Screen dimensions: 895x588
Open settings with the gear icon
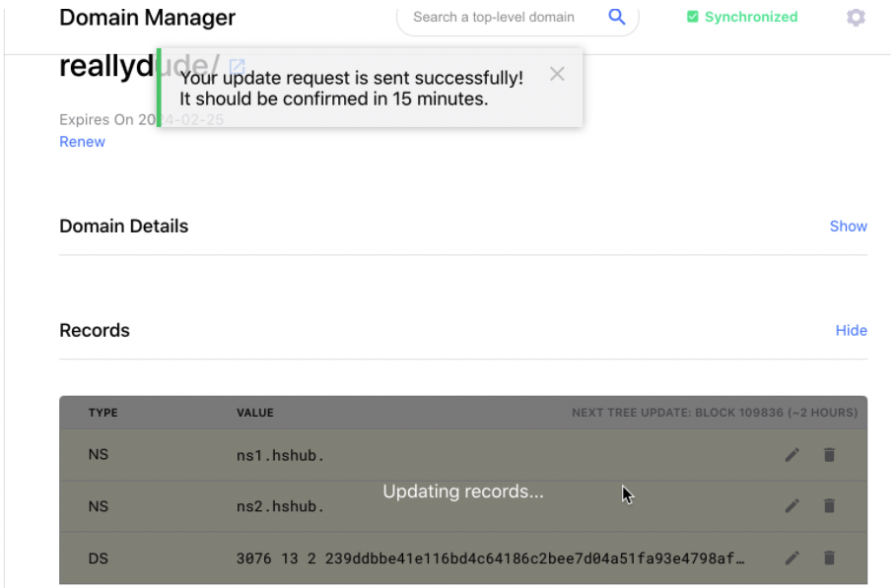(x=856, y=18)
